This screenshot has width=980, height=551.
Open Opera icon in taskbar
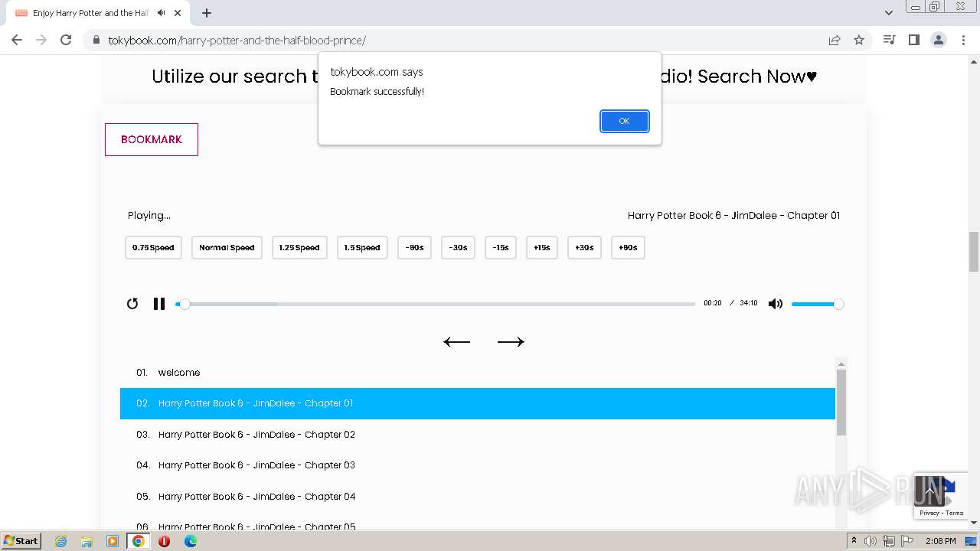[x=164, y=541]
